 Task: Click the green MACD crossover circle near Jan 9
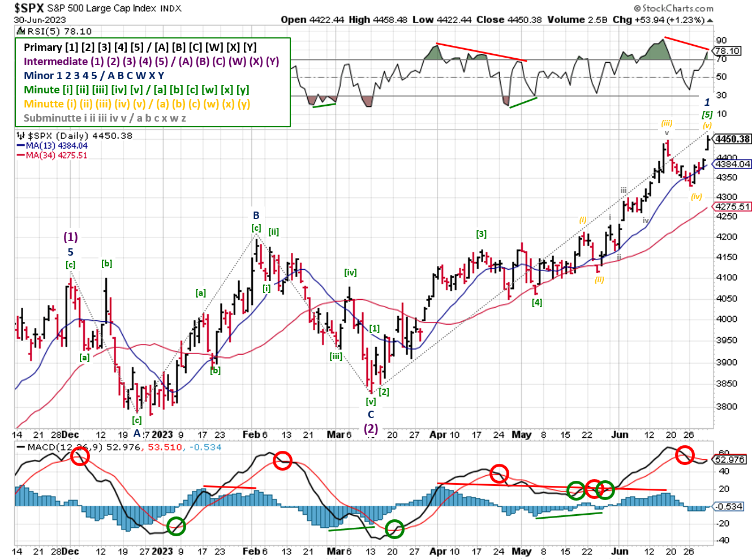pyautogui.click(x=176, y=526)
